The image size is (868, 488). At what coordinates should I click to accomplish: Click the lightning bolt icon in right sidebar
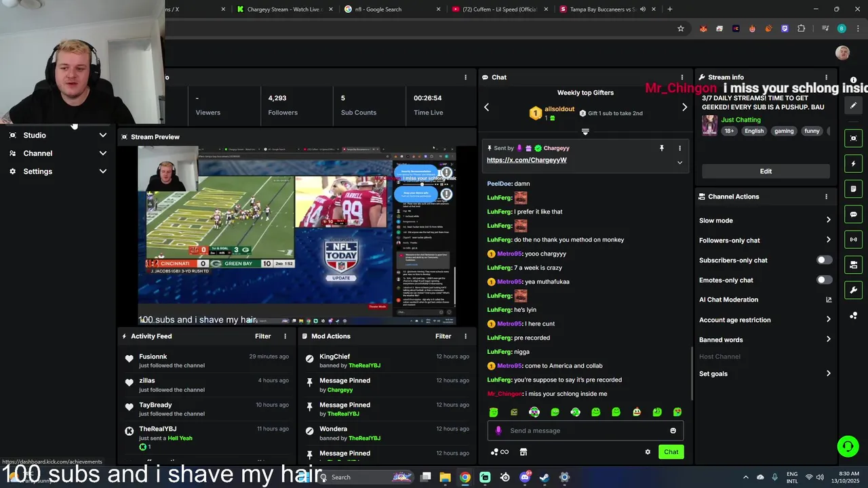click(x=853, y=163)
